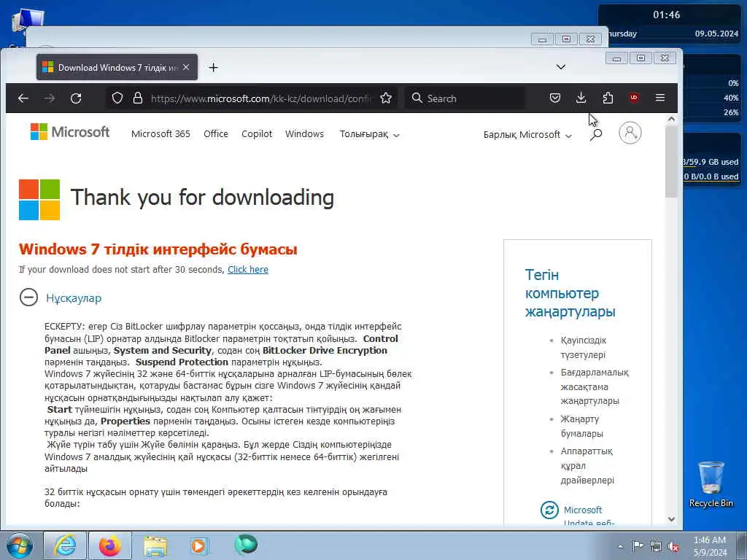Reload the page with the refresh icon

pyautogui.click(x=76, y=98)
